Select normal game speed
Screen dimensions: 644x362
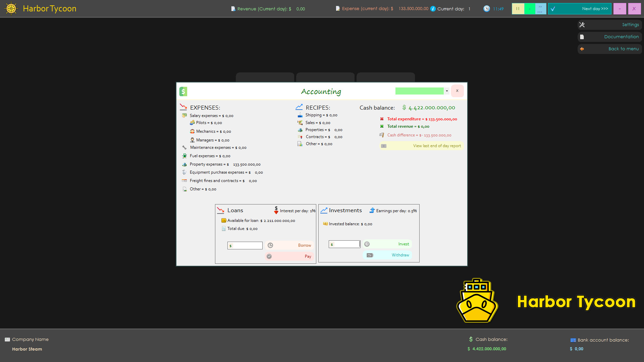[529, 9]
